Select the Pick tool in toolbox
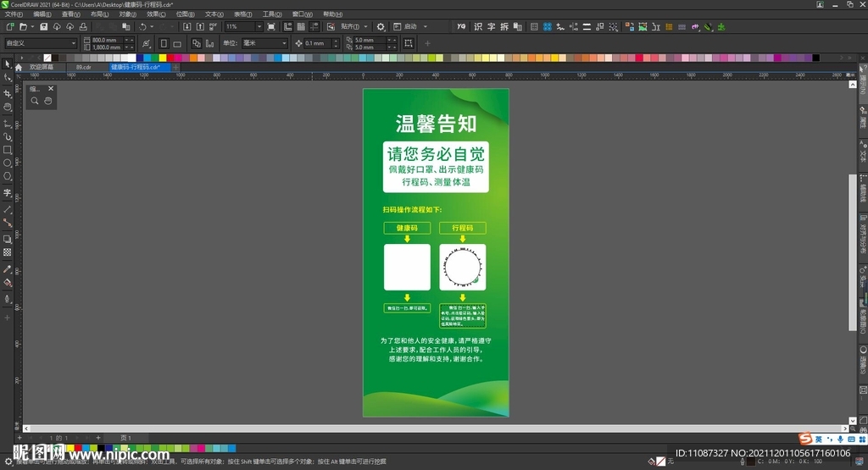 [x=7, y=64]
